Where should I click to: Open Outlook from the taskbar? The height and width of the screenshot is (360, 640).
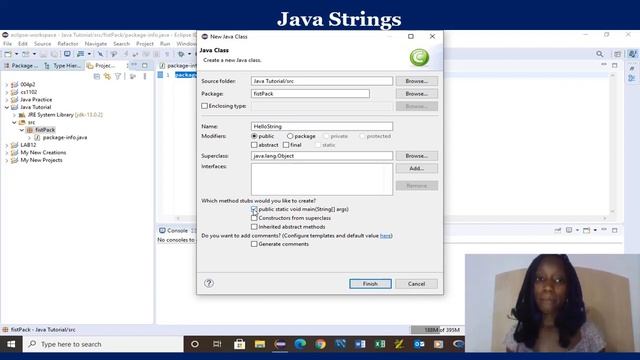pos(419,344)
